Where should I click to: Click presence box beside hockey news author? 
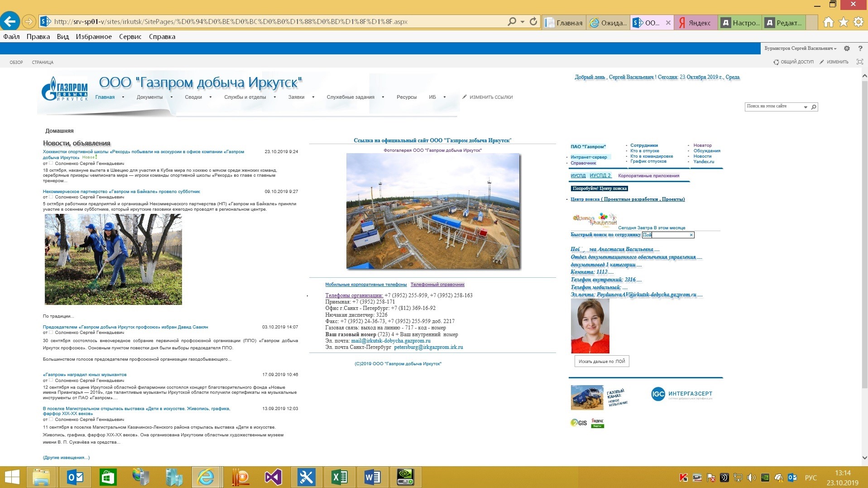(x=51, y=163)
